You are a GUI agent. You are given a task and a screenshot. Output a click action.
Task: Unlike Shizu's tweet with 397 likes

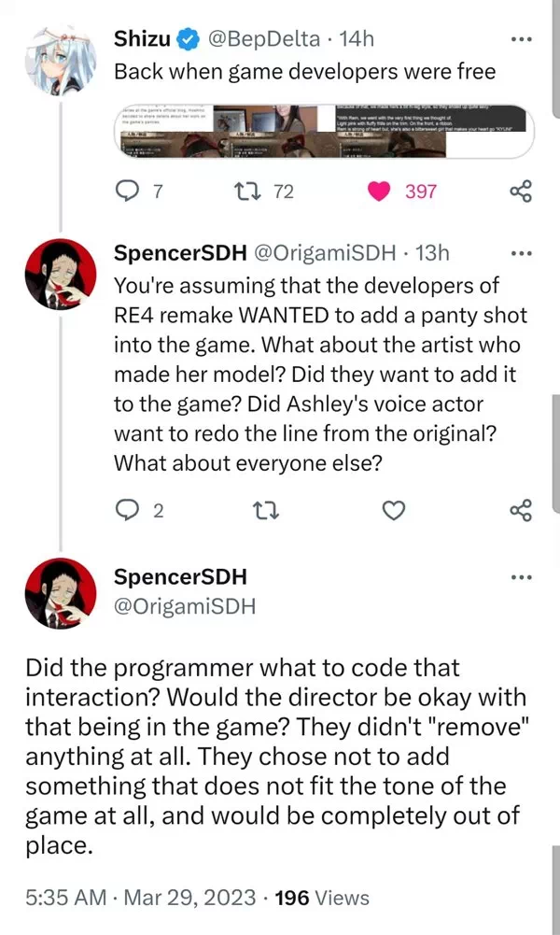click(380, 191)
